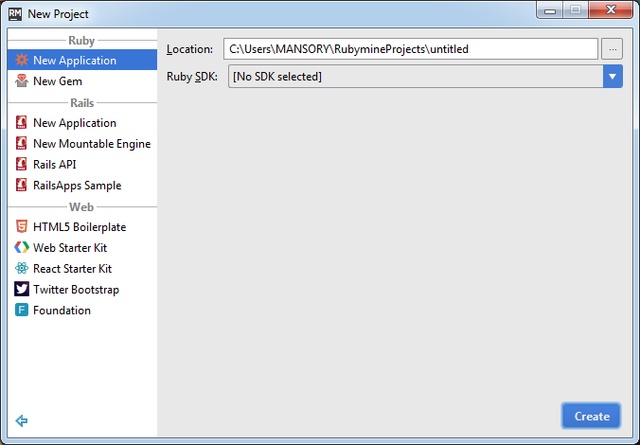Close the New Project dialog
The height and width of the screenshot is (445, 640).
[611, 10]
